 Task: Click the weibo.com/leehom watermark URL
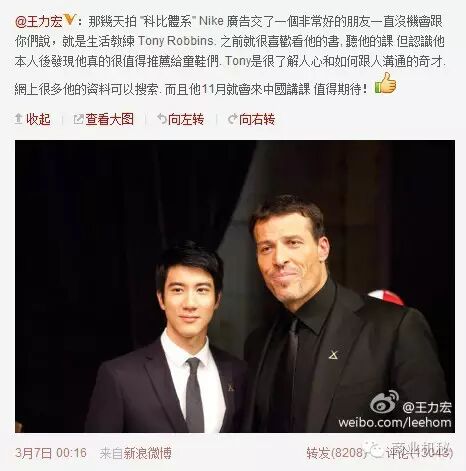coord(395,423)
